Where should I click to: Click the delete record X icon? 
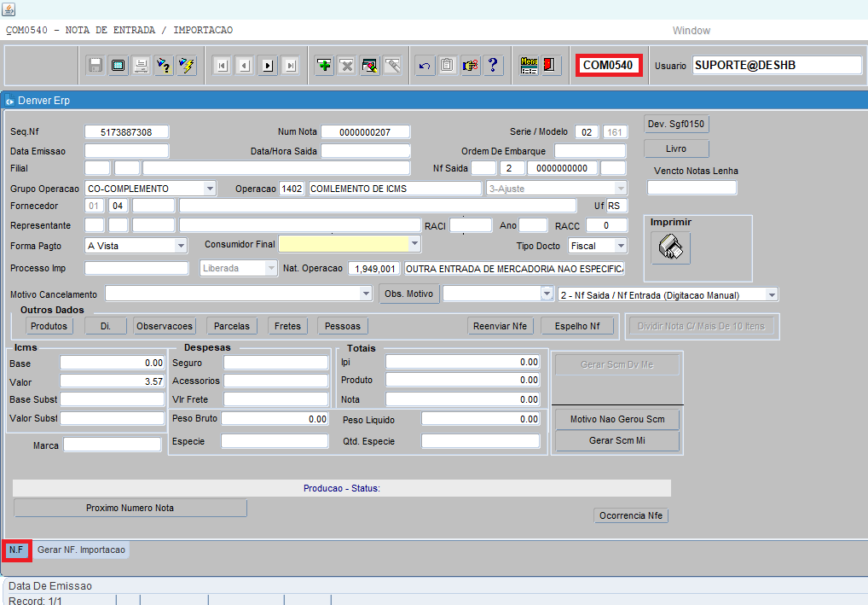(346, 66)
